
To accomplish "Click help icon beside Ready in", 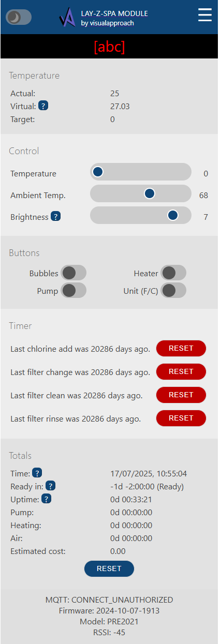I will pos(51,486).
